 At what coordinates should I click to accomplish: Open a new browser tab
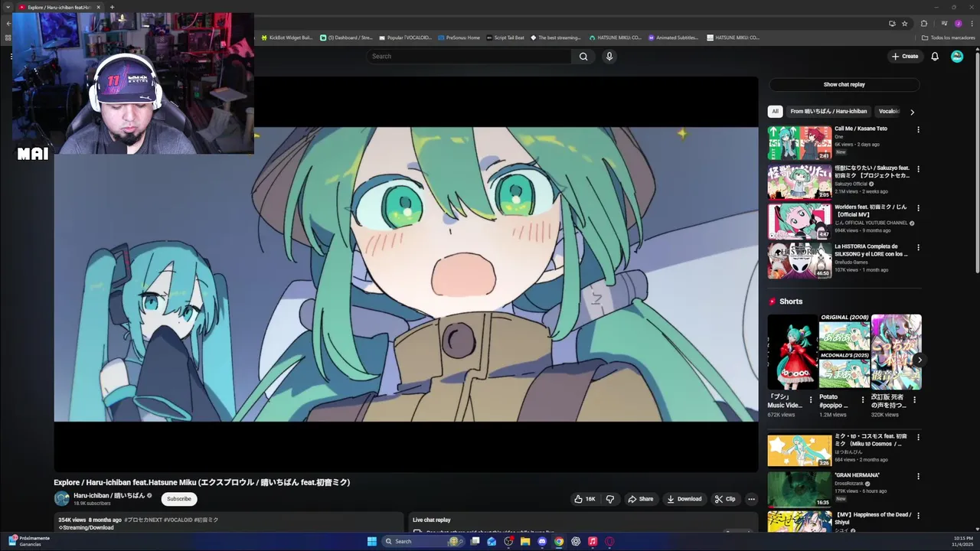click(112, 8)
